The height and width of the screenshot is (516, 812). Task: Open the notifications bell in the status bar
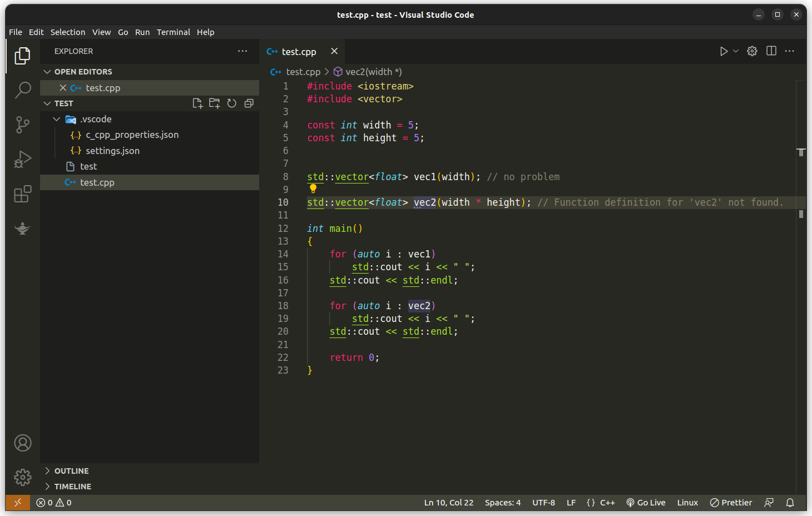click(790, 502)
